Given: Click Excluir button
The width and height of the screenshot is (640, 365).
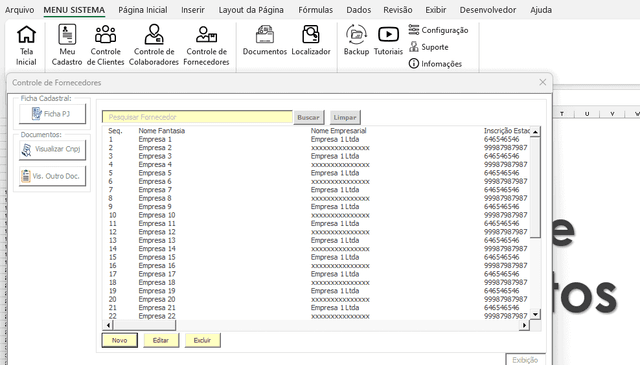Looking at the screenshot, I should point(202,340).
